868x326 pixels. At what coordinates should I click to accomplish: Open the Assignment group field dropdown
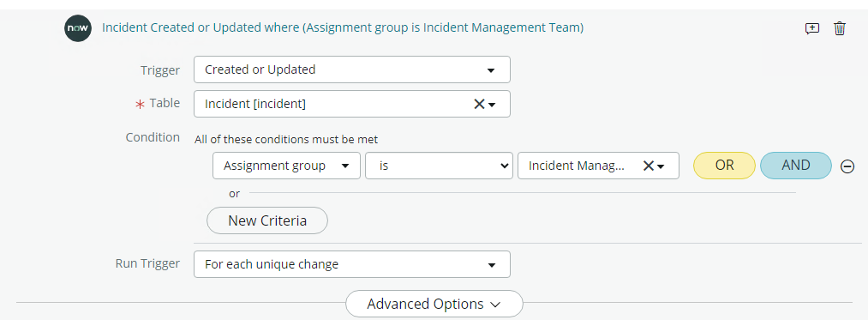[286, 166]
